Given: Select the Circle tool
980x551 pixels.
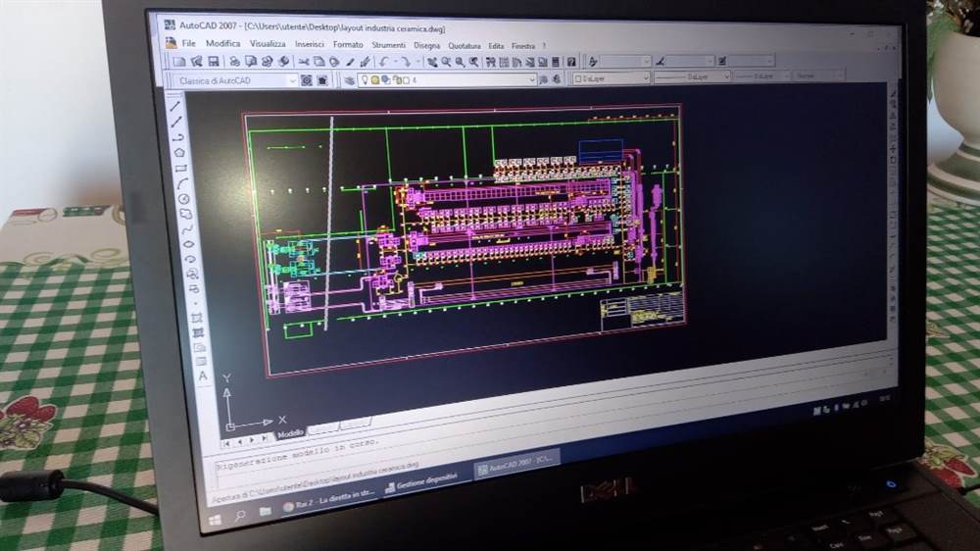Looking at the screenshot, I should (x=184, y=199).
